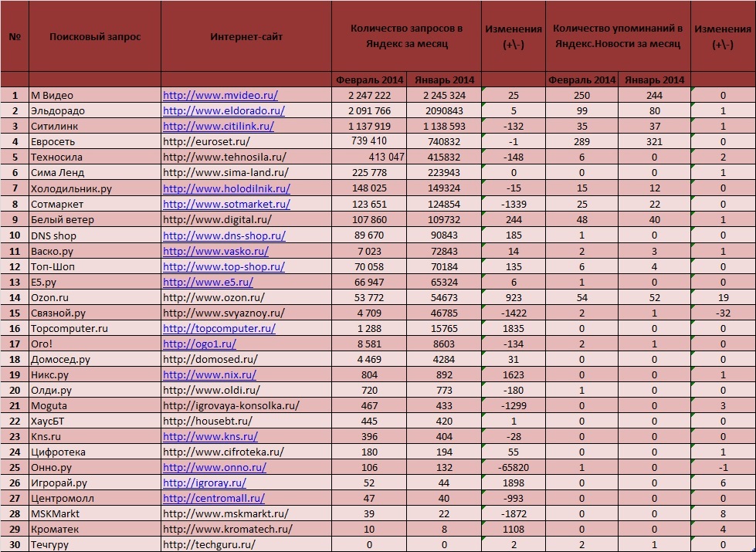The width and height of the screenshot is (756, 552).
Task: Click the cell 'Связной.ру'
Action: tap(95, 313)
